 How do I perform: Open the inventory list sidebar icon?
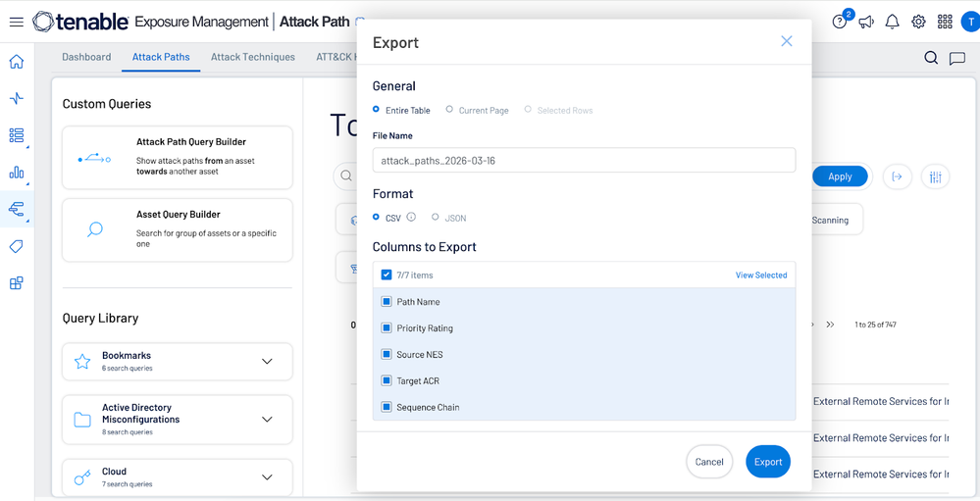tap(17, 135)
